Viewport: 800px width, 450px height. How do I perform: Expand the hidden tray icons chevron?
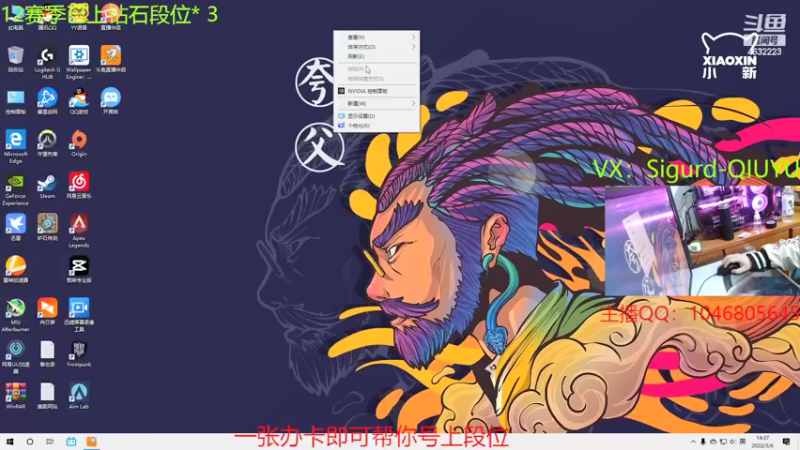693,442
